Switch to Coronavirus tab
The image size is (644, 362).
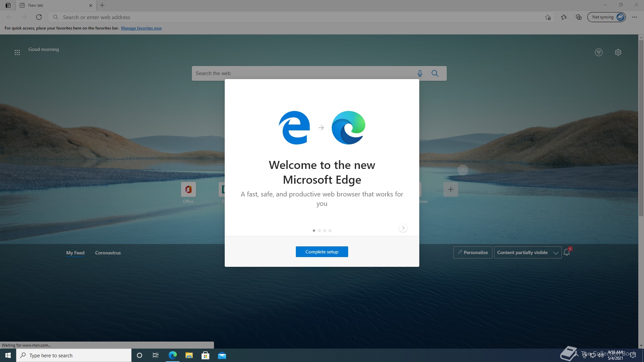click(x=108, y=253)
